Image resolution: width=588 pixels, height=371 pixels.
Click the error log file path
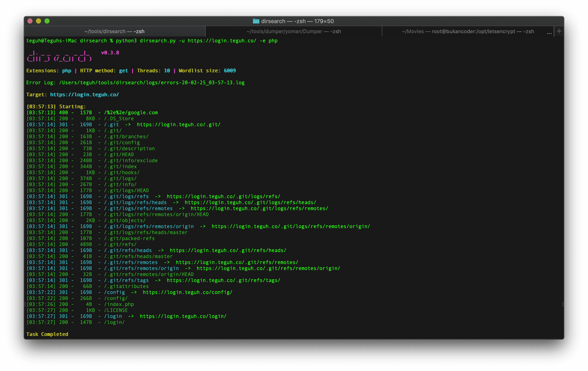pos(152,83)
